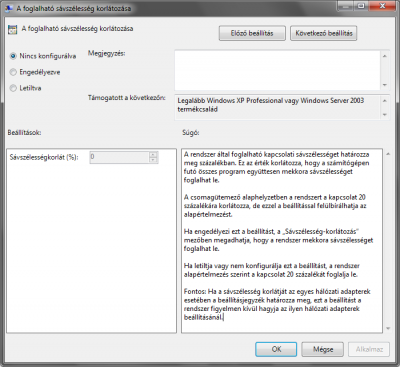Confirm with the OK button

tap(276, 349)
